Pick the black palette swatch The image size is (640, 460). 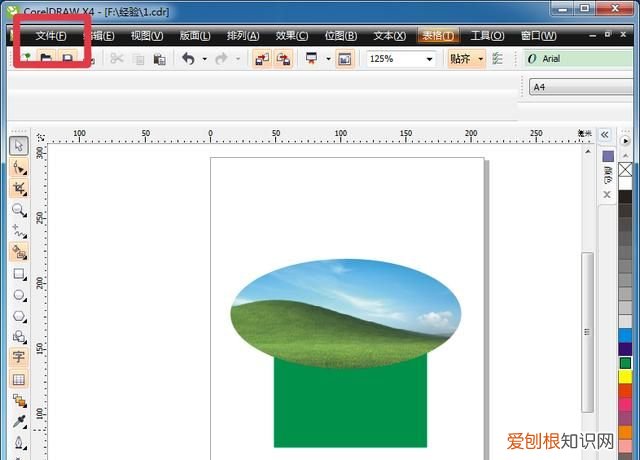pos(625,198)
